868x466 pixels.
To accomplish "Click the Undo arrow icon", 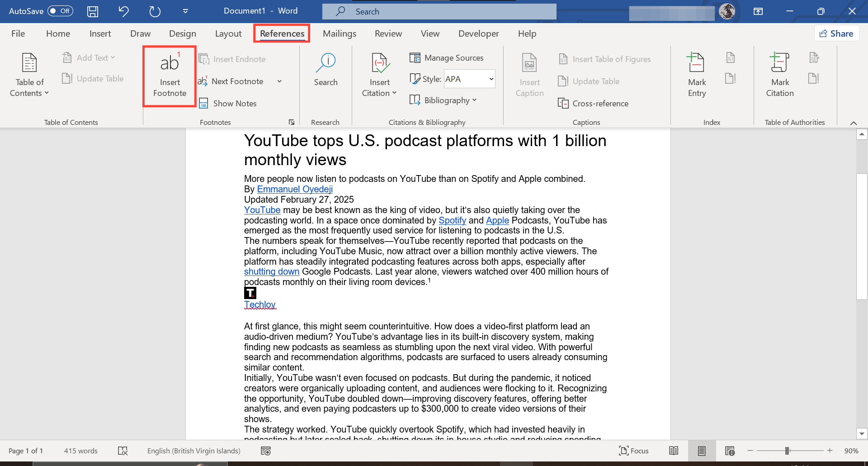I will tap(123, 11).
